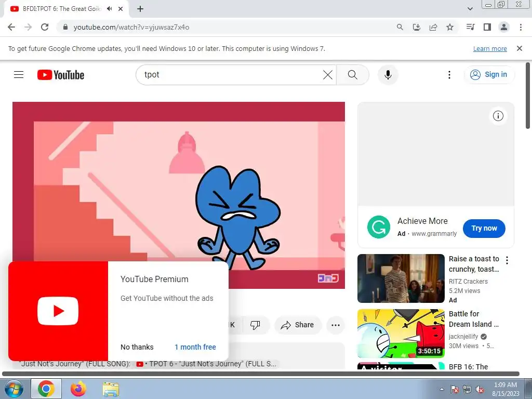Click the browser forward arrow
Viewport: 532px width, 399px height.
28,27
